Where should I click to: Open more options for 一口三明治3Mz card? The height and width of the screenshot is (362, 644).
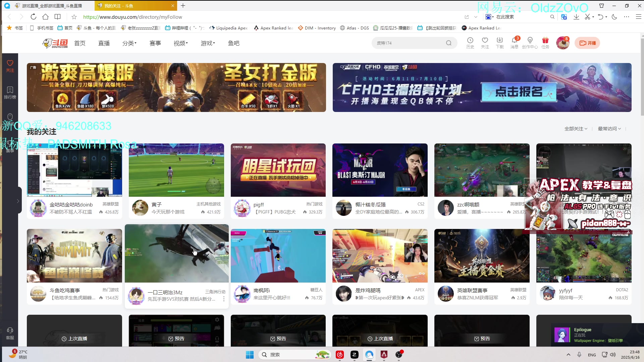tap(224, 299)
